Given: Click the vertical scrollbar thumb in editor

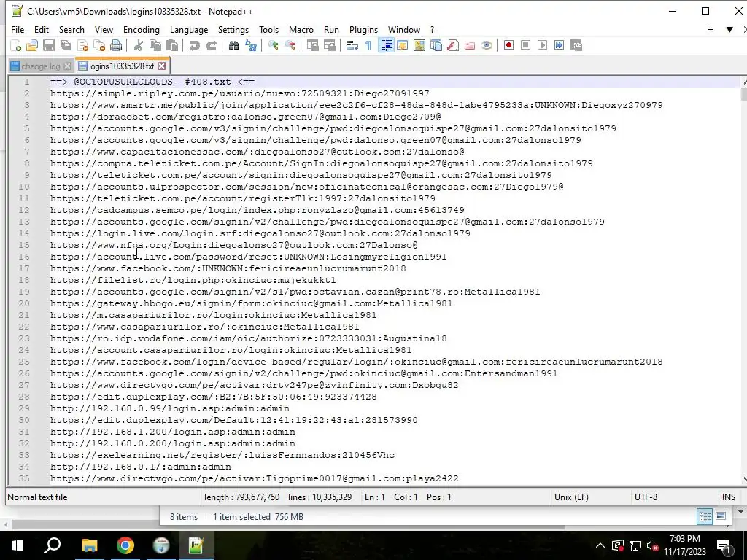Looking at the screenshot, I should [743, 94].
